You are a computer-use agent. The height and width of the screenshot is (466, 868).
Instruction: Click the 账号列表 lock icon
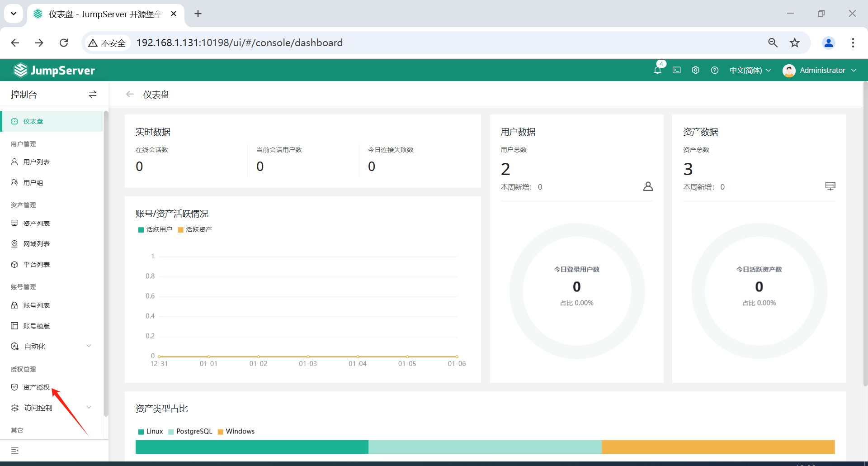[14, 305]
